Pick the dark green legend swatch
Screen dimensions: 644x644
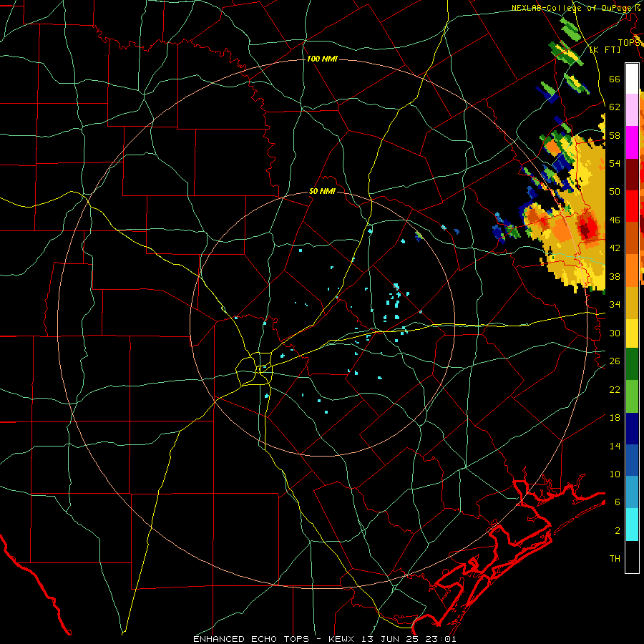pyautogui.click(x=632, y=364)
